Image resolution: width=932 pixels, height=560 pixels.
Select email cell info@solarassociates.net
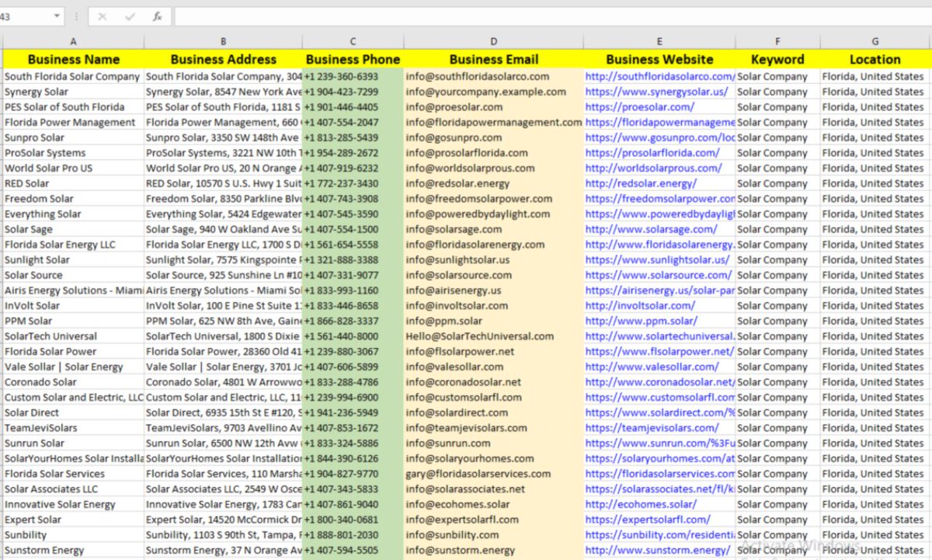point(493,489)
